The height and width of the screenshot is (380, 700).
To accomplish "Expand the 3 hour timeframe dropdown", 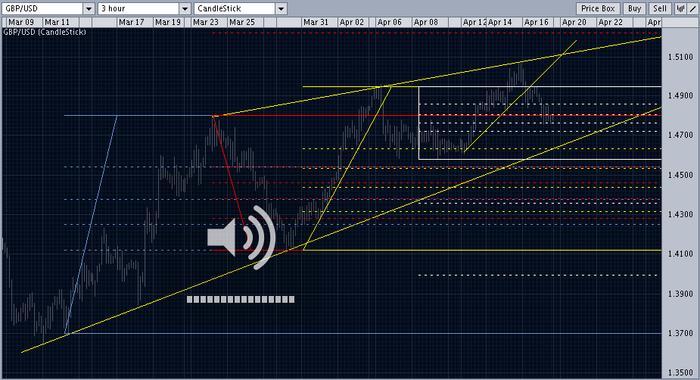I will [185, 8].
